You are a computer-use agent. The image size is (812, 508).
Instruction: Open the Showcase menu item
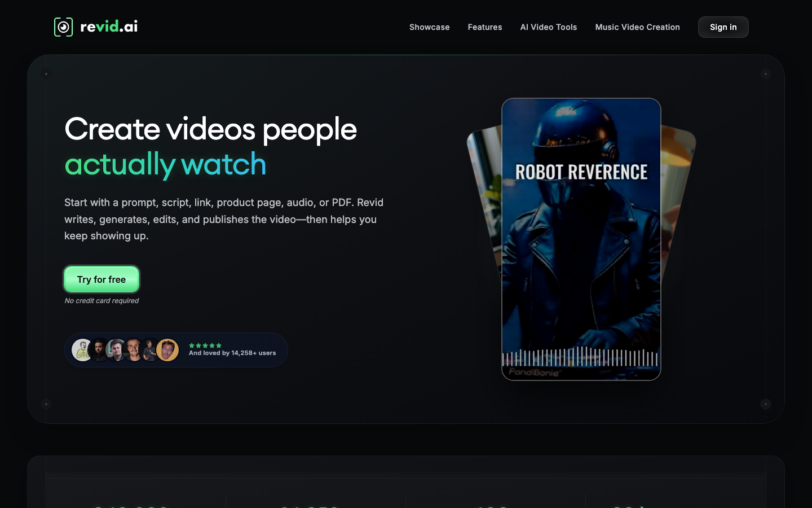pyautogui.click(x=429, y=27)
